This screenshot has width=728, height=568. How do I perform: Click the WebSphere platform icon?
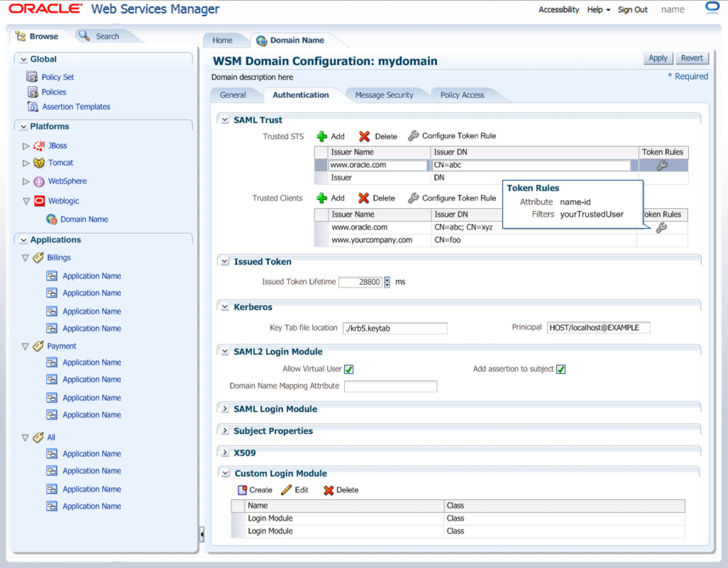(x=39, y=182)
